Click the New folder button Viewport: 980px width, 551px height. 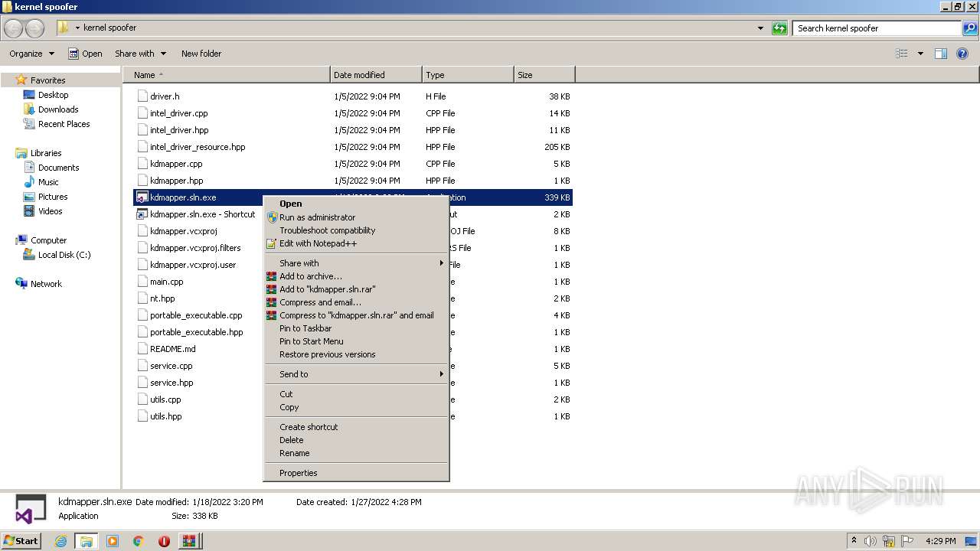point(201,54)
